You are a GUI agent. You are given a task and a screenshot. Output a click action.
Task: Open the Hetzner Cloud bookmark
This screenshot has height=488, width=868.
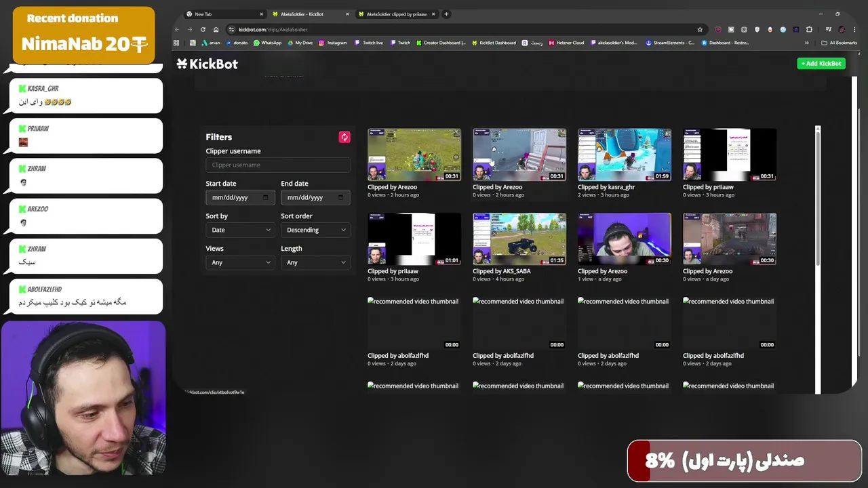566,43
